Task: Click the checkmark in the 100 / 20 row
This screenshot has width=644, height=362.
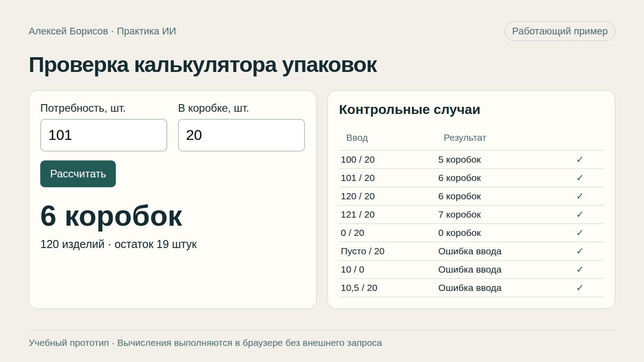Action: coord(580,160)
